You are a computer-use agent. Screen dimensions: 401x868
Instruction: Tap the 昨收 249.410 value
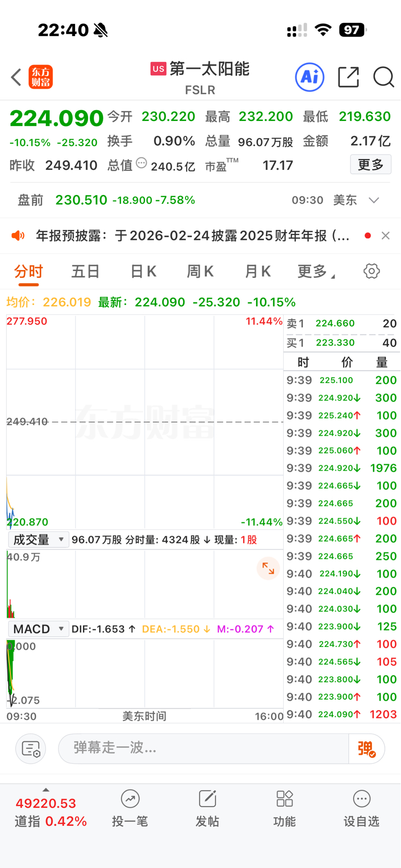(71, 166)
